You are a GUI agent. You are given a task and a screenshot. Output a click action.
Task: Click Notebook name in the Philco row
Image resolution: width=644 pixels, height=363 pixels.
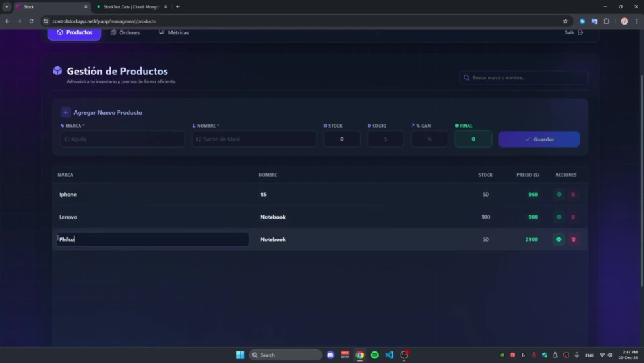272,239
